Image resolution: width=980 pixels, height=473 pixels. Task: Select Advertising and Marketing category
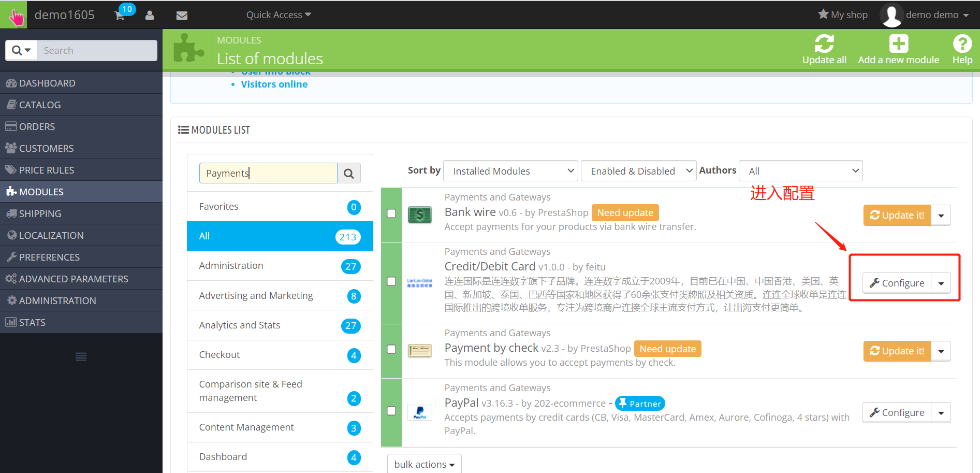280,295
